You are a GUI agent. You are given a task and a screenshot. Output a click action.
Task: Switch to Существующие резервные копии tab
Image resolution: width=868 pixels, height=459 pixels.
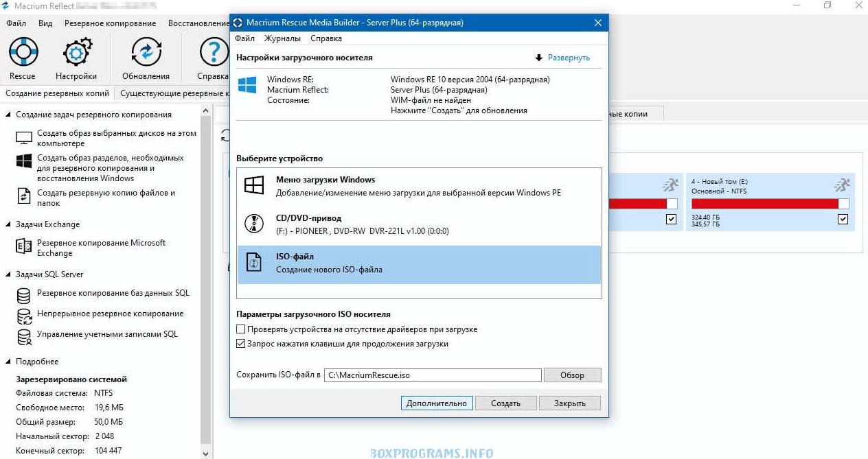[x=173, y=93]
